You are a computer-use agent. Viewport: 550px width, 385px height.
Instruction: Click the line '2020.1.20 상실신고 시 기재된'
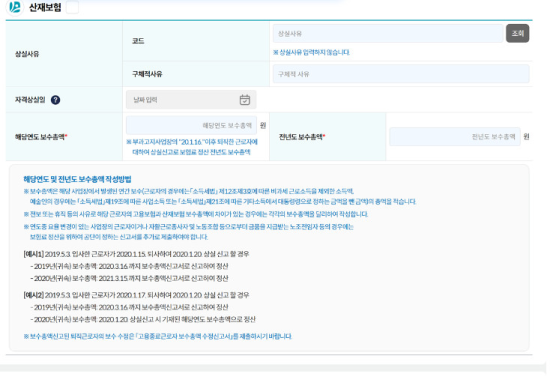(x=143, y=319)
